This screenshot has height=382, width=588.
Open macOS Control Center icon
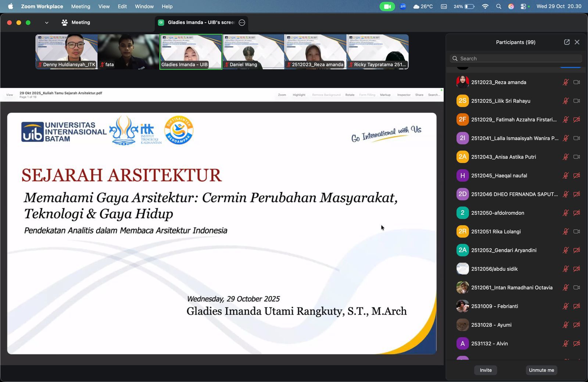(523, 6)
